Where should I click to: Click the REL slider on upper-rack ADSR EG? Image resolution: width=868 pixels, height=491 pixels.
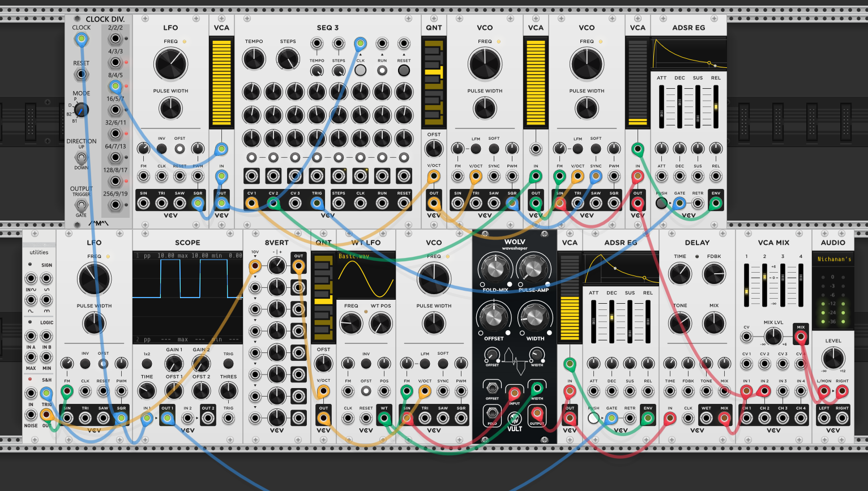(716, 107)
